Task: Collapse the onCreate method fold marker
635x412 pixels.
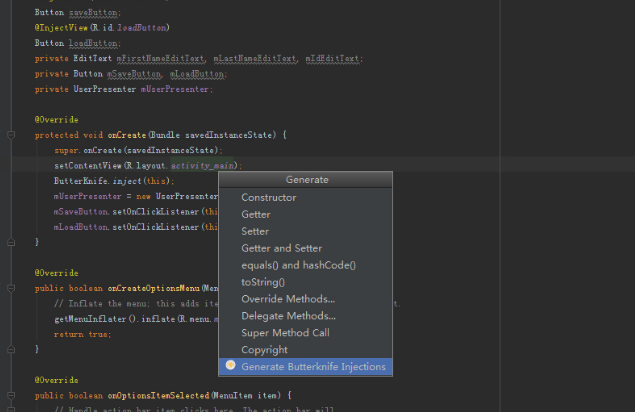Action: coord(11,135)
